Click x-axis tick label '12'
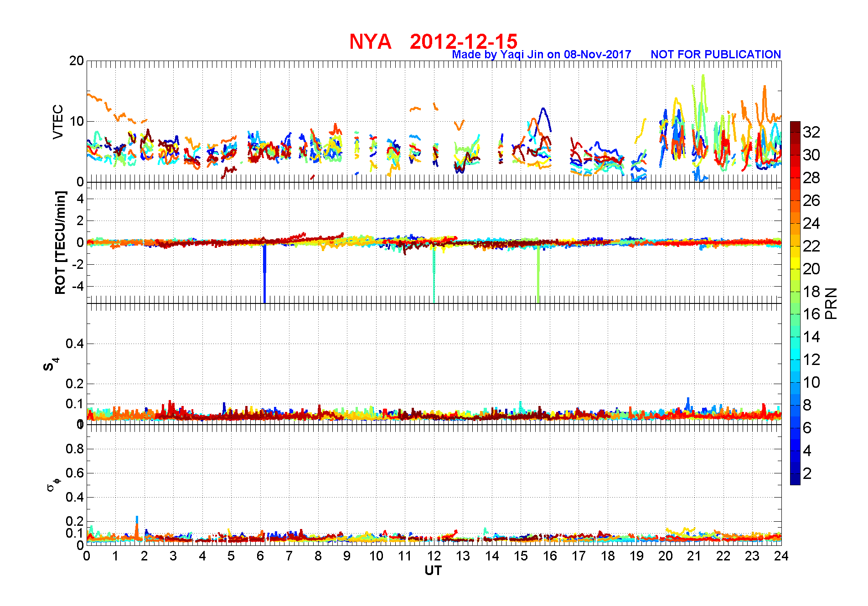The height and width of the screenshot is (606, 868). 434,556
